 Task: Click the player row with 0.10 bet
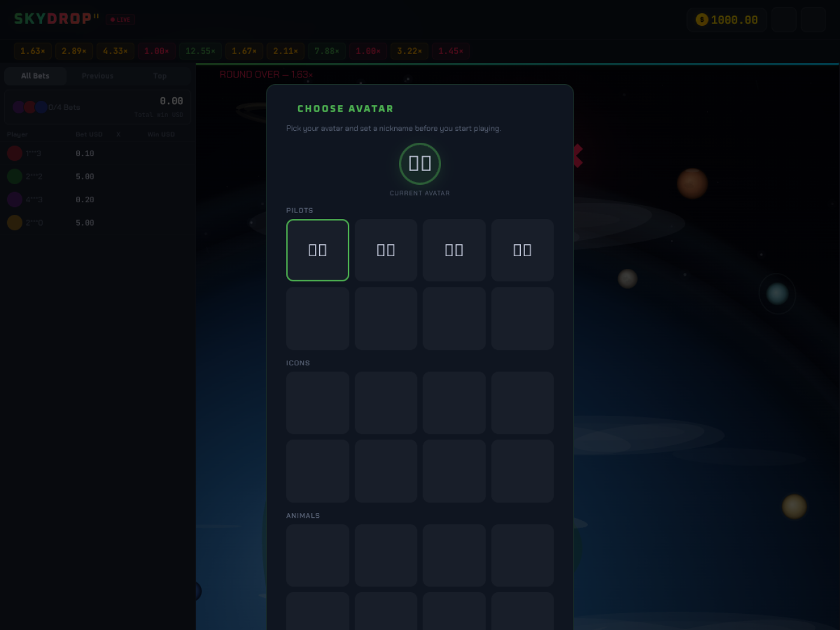point(96,154)
